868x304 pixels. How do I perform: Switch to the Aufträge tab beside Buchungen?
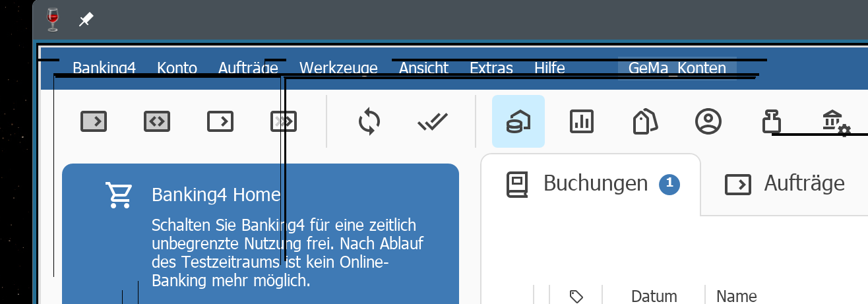tap(785, 184)
